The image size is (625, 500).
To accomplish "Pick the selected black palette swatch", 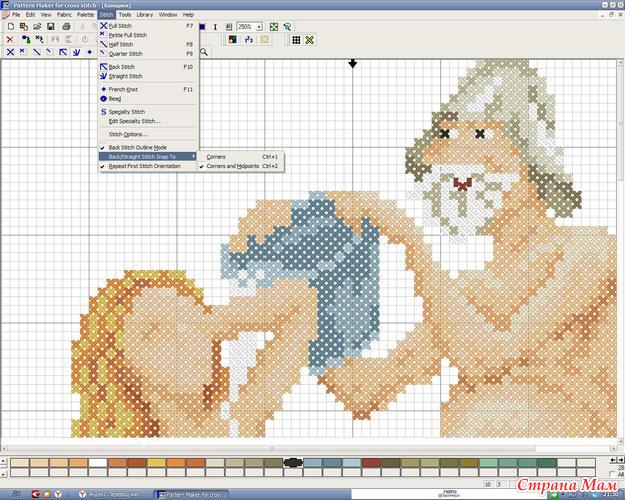I will (x=293, y=463).
